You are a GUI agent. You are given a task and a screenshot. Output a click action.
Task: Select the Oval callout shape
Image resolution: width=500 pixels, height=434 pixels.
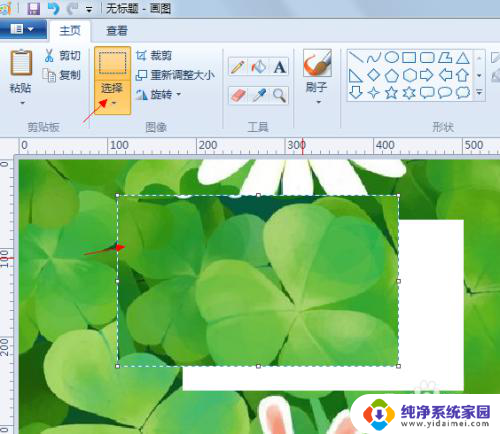pyautogui.click(x=445, y=92)
